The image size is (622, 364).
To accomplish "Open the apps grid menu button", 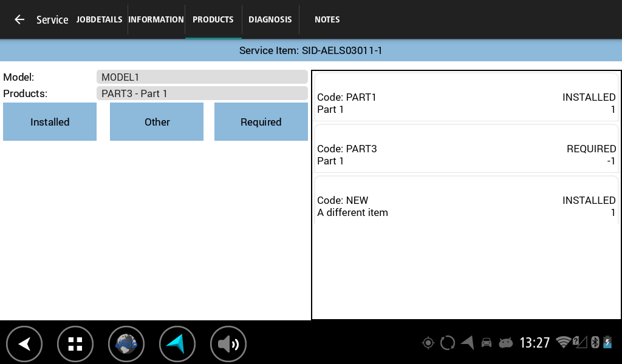I will 75,344.
